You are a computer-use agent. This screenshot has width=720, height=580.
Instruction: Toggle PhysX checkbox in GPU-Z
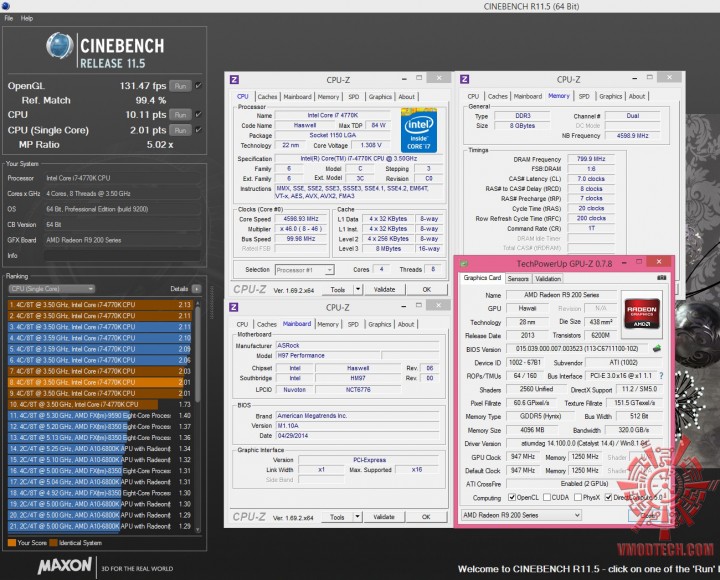[578, 497]
